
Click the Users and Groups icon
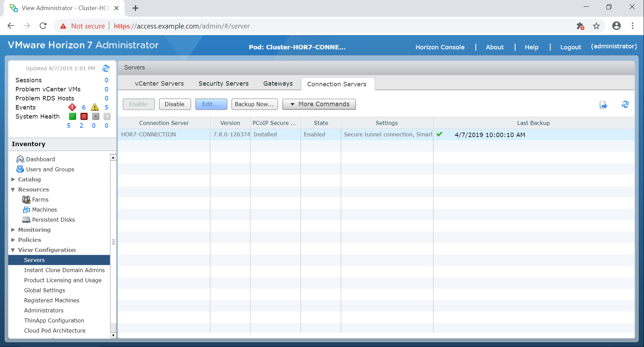click(x=20, y=169)
